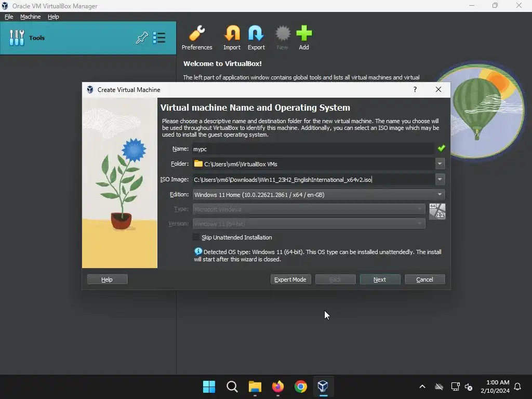Click the info icon by Detected OS type
Image resolution: width=532 pixels, height=399 pixels.
click(198, 251)
